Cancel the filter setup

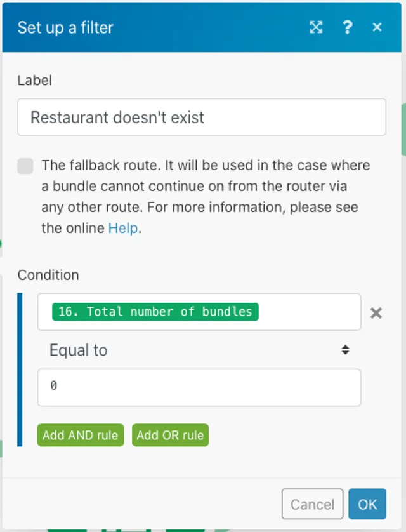312,505
